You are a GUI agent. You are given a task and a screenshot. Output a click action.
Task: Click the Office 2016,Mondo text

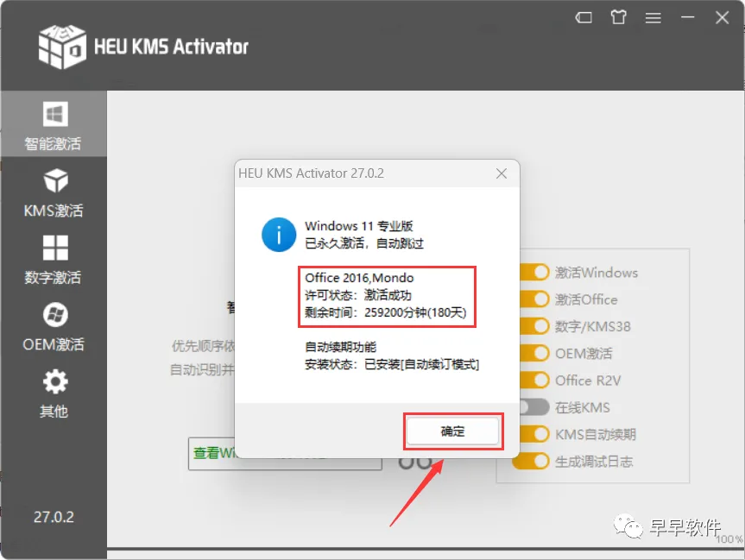pyautogui.click(x=359, y=278)
